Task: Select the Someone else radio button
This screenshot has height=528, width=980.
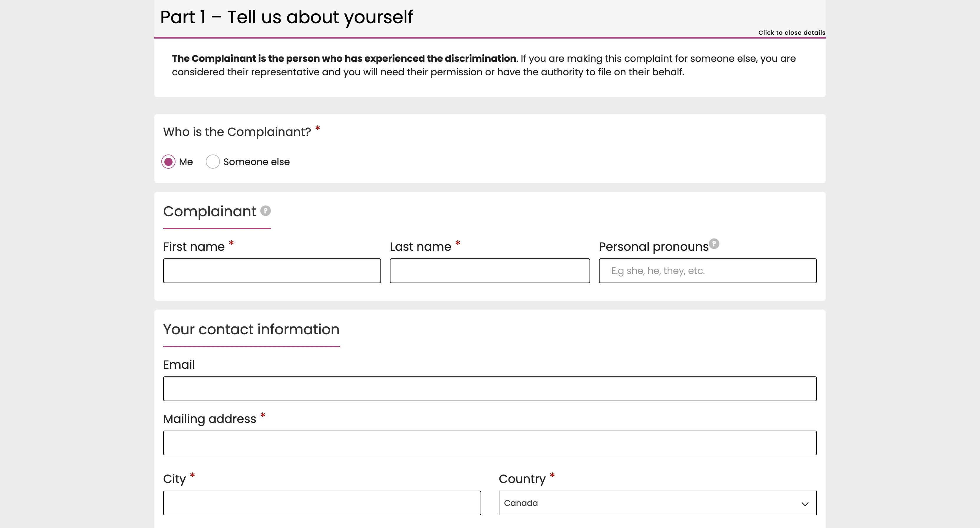Action: pyautogui.click(x=213, y=162)
